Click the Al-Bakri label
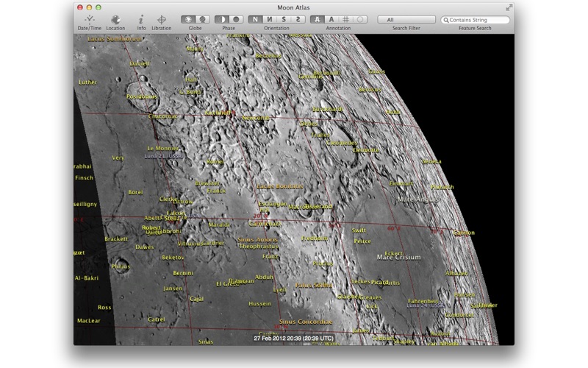The height and width of the screenshot is (368, 588). click(x=87, y=278)
